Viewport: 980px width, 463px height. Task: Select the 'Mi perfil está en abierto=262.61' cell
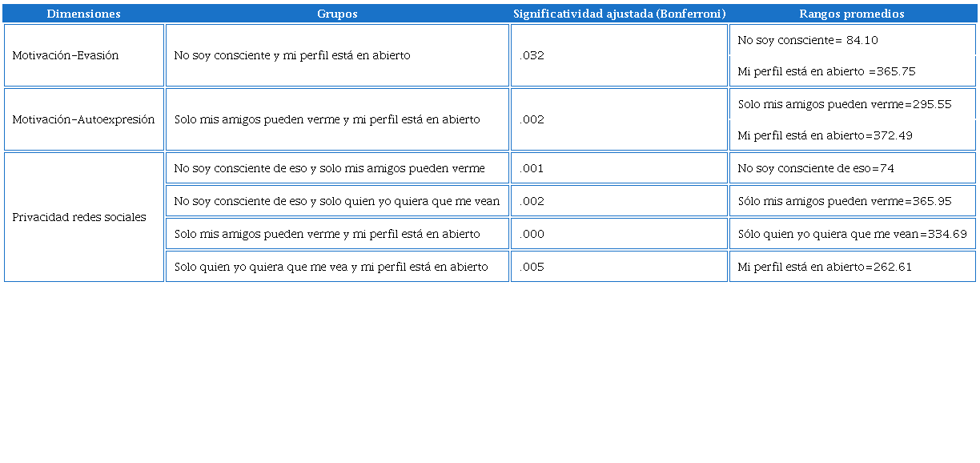click(x=825, y=267)
